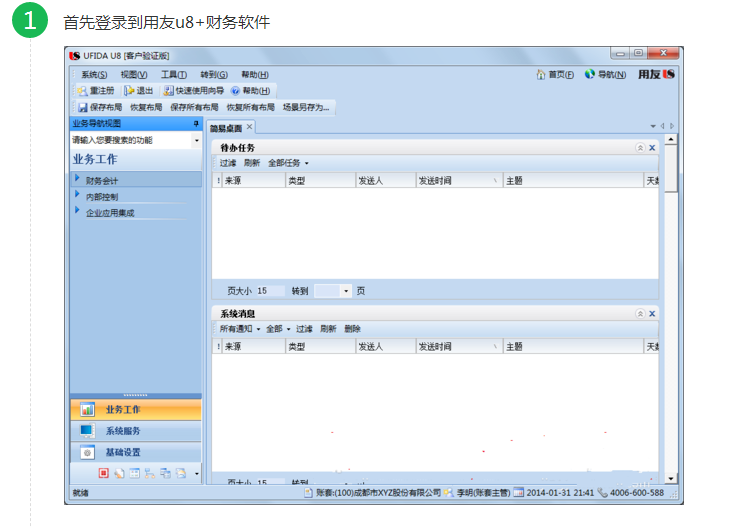Click the overlapping windows shortcut icon in navigation footer
This screenshot has height=527, width=730.
click(x=165, y=473)
